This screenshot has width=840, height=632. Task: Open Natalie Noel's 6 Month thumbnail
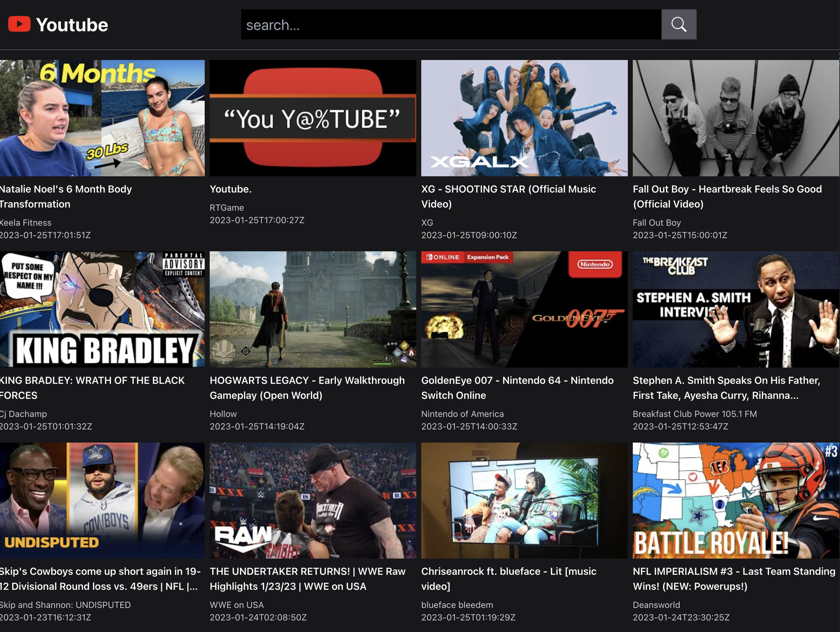[102, 118]
